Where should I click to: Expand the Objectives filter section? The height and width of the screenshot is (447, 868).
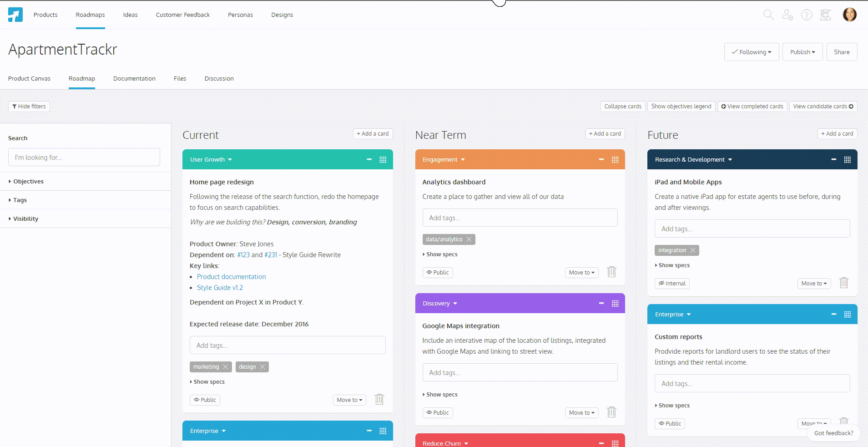pyautogui.click(x=28, y=182)
